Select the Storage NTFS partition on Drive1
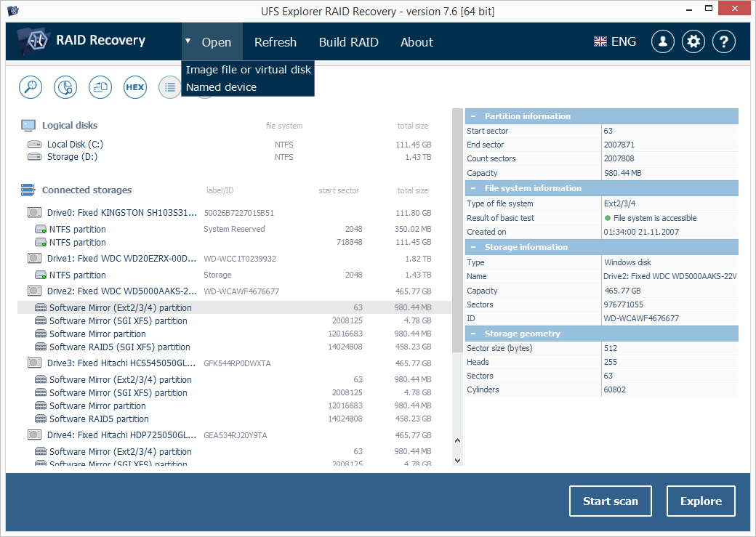 pos(234,275)
